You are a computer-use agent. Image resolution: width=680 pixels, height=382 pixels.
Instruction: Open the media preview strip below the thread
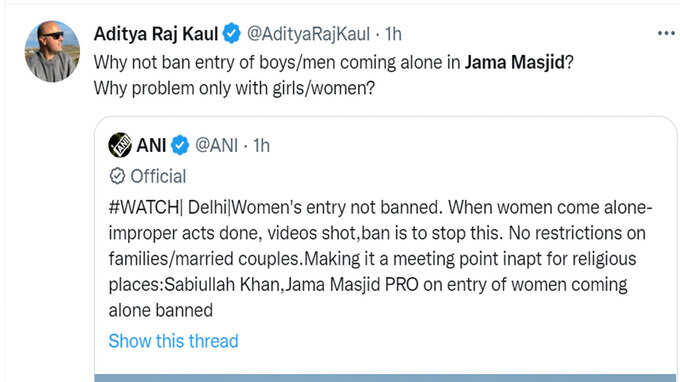coord(385,378)
